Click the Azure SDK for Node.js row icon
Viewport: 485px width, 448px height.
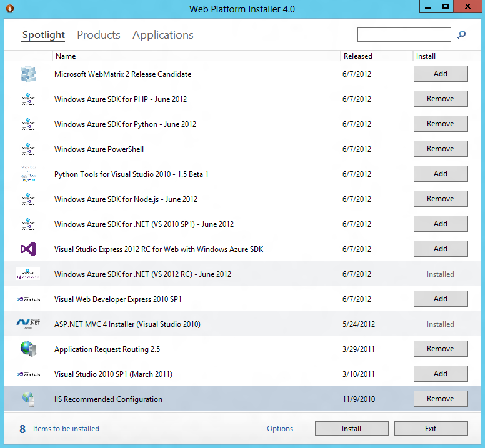coord(29,199)
